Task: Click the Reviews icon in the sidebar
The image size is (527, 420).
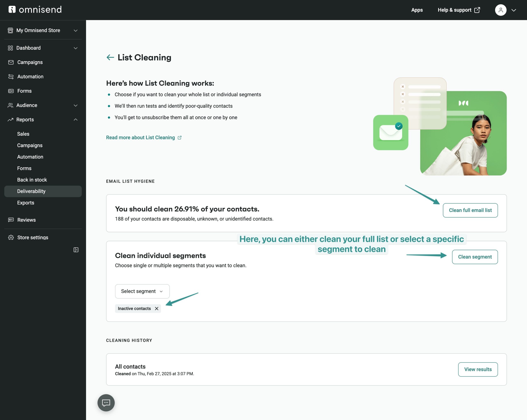Action: click(x=11, y=220)
